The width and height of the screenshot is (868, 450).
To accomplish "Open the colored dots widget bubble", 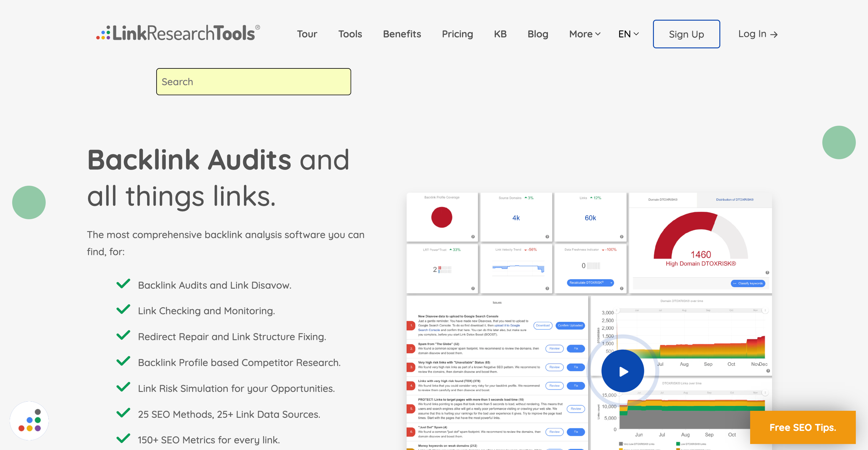I will pyautogui.click(x=29, y=421).
